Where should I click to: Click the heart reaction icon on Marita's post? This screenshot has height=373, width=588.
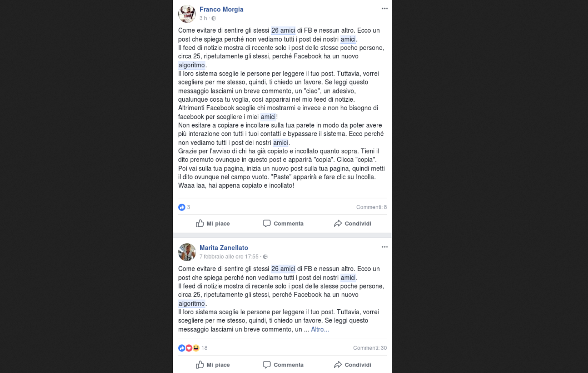point(189,348)
